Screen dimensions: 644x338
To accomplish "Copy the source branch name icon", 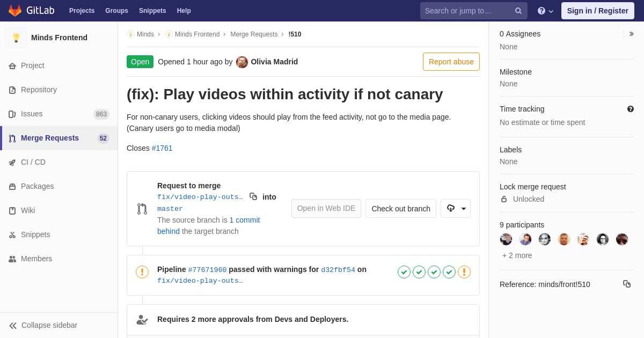I will pos(253,196).
